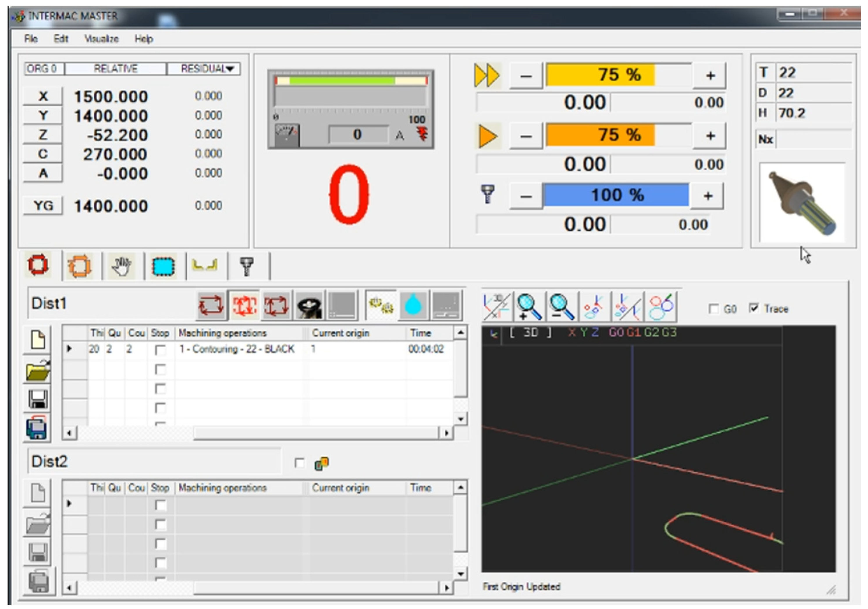
Task: Click the blue 100 % spindle override bar
Action: click(616, 195)
